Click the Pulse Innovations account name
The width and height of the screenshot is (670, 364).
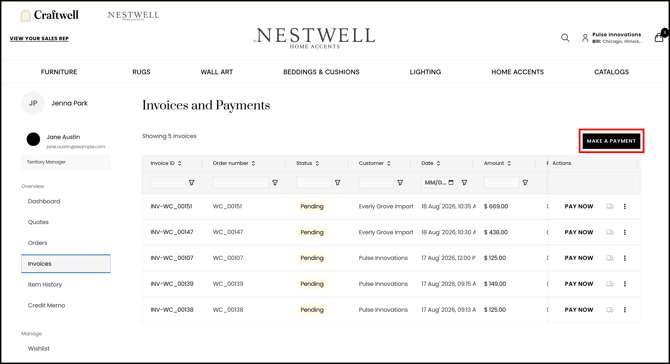[617, 35]
